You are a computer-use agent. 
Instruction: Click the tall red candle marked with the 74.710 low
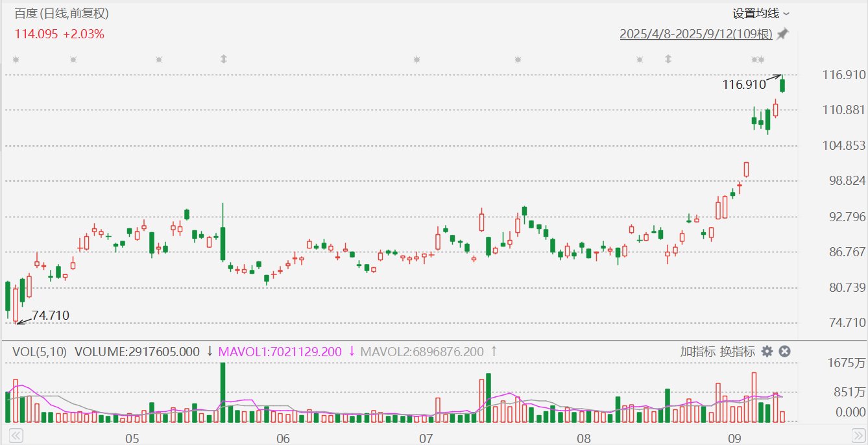(16, 304)
